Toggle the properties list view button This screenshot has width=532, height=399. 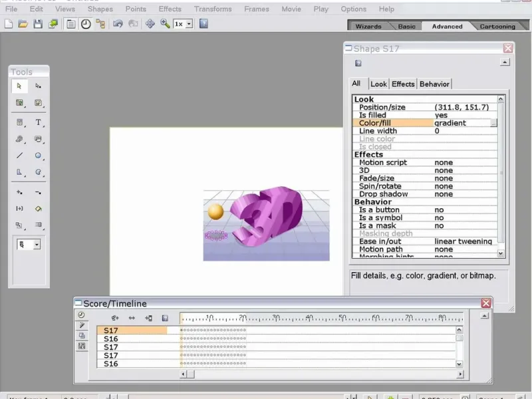(70, 24)
